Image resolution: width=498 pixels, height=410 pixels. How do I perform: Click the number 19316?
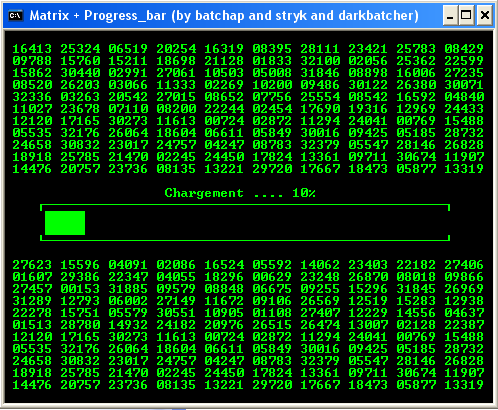[x=368, y=109]
